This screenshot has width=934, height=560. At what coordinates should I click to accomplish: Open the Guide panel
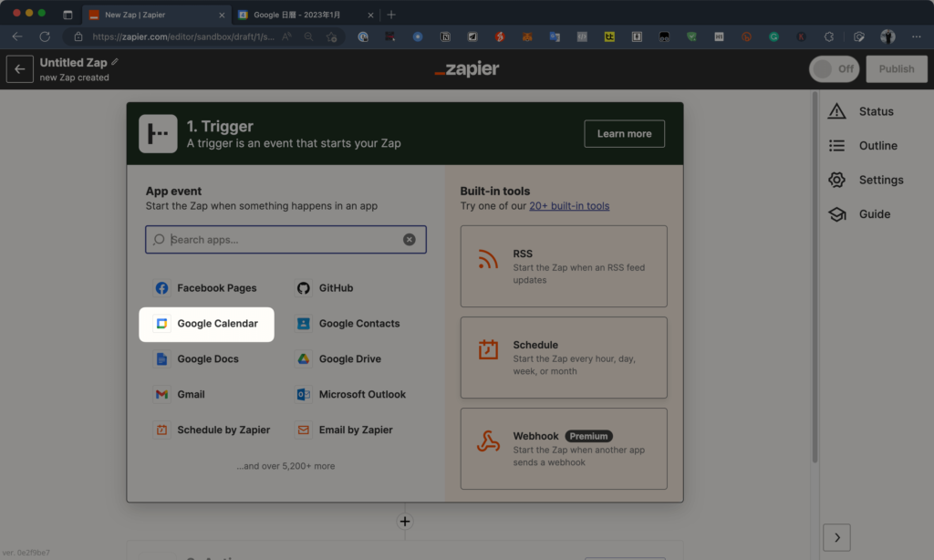[859, 213]
